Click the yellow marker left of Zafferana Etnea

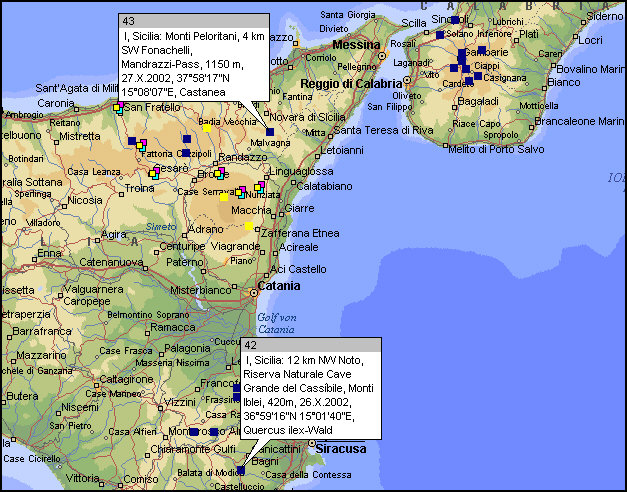(x=248, y=226)
